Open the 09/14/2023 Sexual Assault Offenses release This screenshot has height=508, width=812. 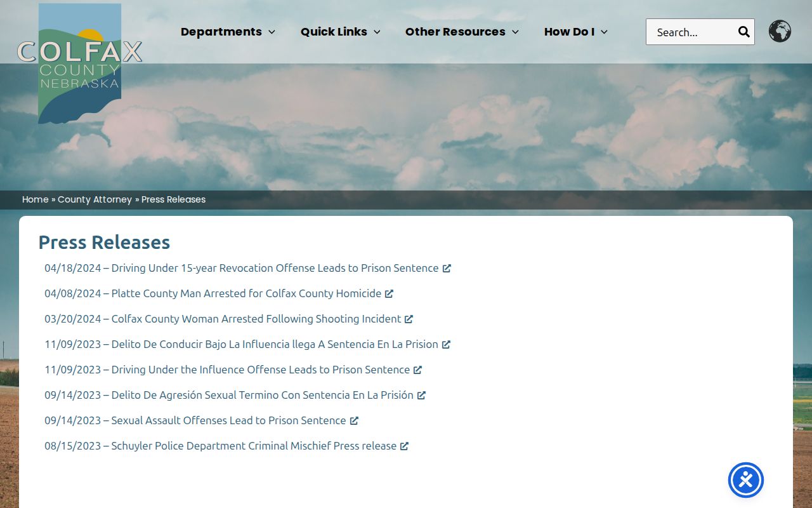coord(201,420)
